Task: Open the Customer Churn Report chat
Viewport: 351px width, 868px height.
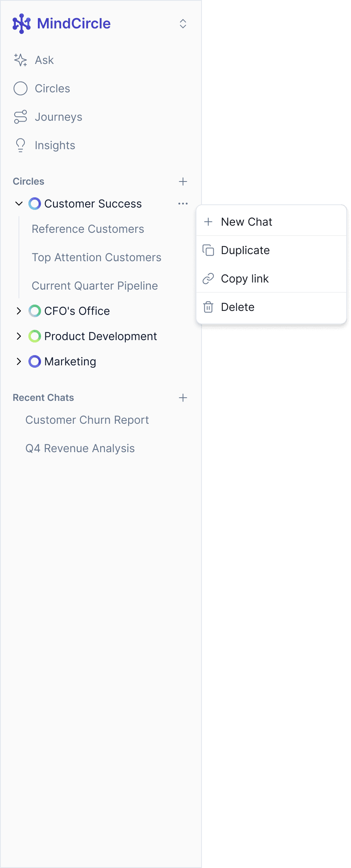Action: [87, 420]
